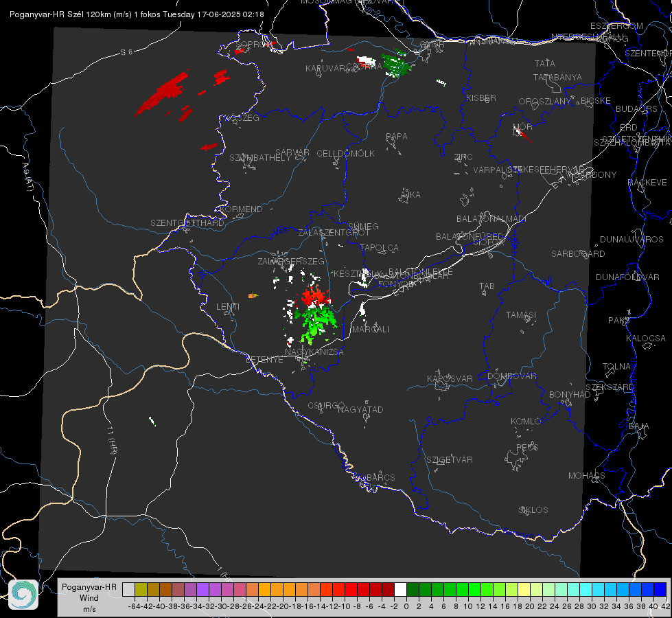Click the LETENYE city label

264,359
